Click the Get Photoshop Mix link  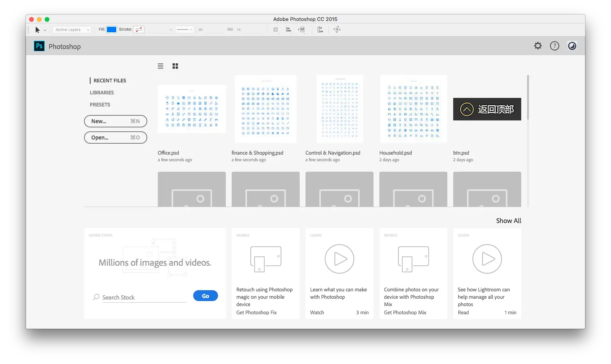405,313
